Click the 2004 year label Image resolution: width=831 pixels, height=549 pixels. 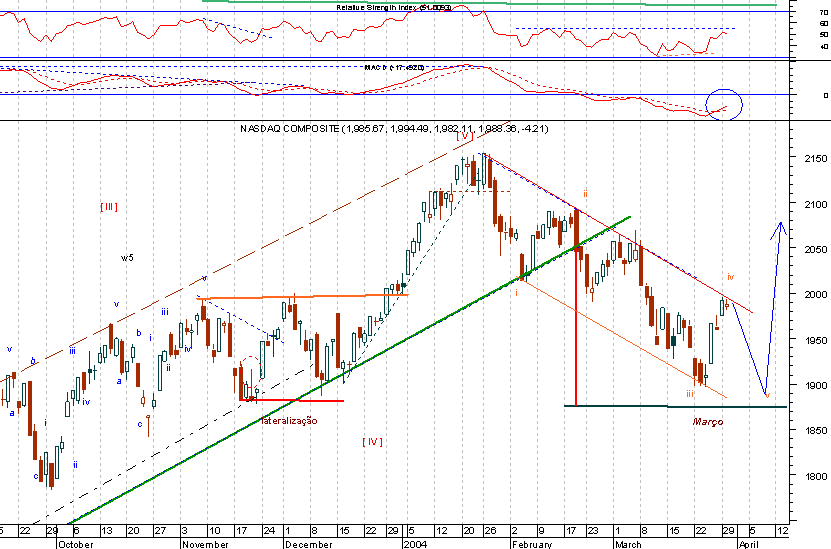416,544
